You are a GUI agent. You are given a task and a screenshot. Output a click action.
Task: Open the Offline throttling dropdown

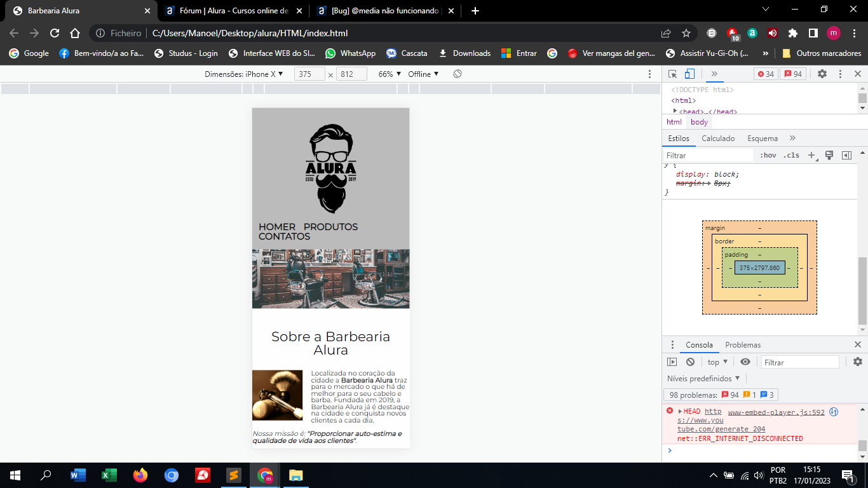click(424, 74)
